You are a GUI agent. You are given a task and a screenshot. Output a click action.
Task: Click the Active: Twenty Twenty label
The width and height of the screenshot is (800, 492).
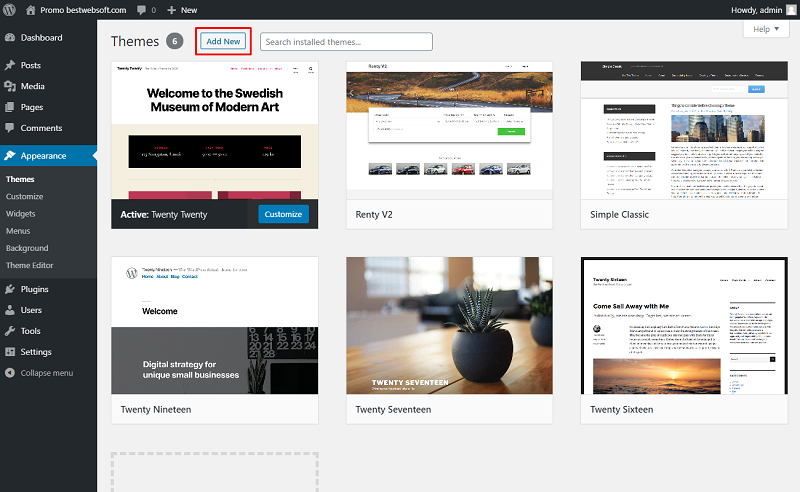(164, 214)
